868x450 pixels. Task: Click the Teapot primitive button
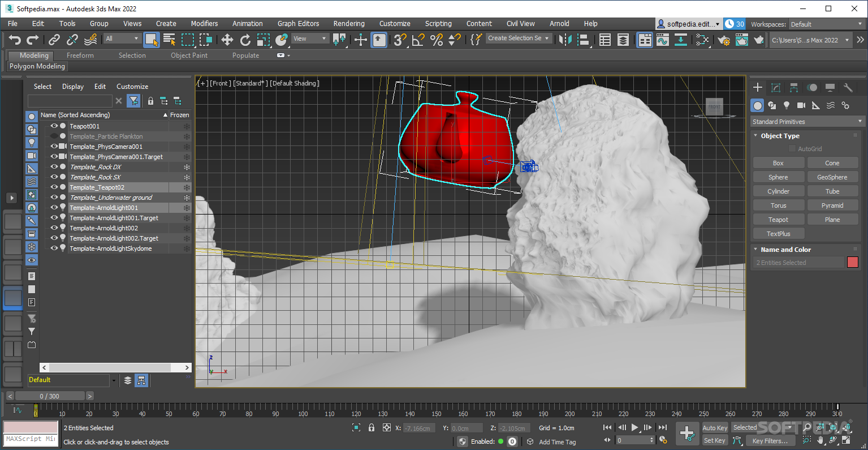[x=778, y=220]
